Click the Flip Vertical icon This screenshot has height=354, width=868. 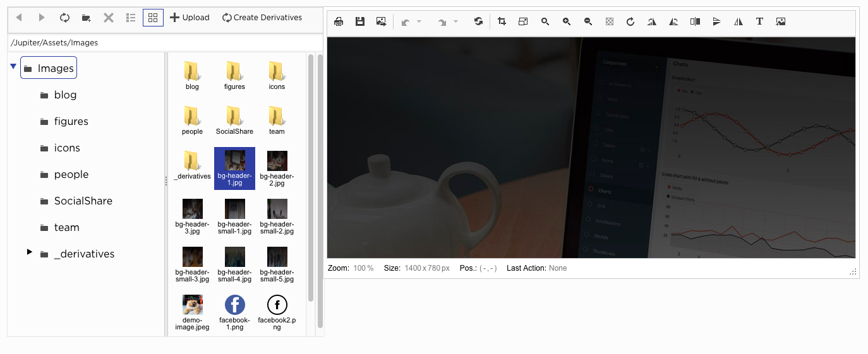tap(716, 21)
